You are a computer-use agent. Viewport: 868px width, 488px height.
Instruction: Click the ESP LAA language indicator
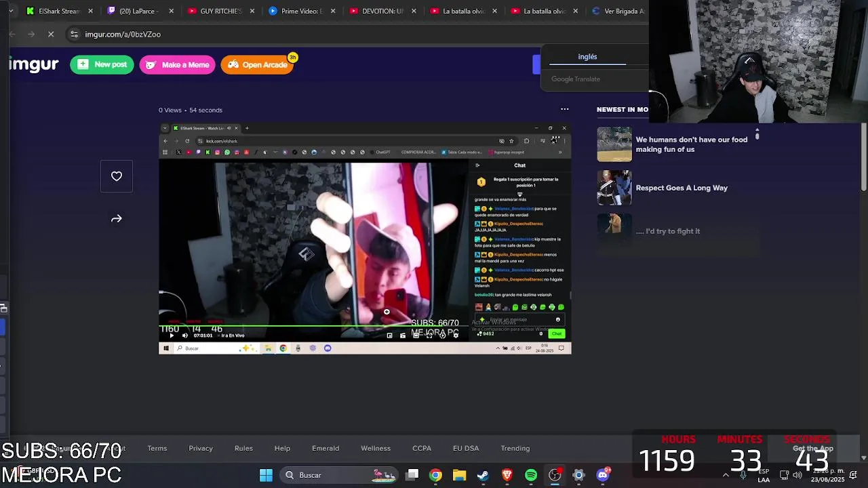coord(764,475)
